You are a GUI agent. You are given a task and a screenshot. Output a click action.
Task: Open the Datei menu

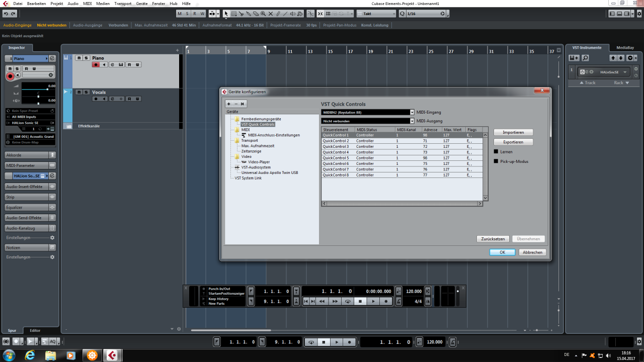click(18, 4)
